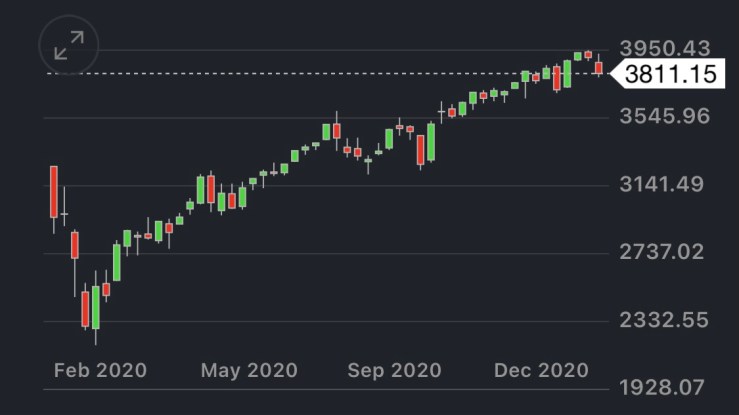Viewport: 739px width, 415px height.
Task: Select the May 2020 date label
Action: [249, 370]
